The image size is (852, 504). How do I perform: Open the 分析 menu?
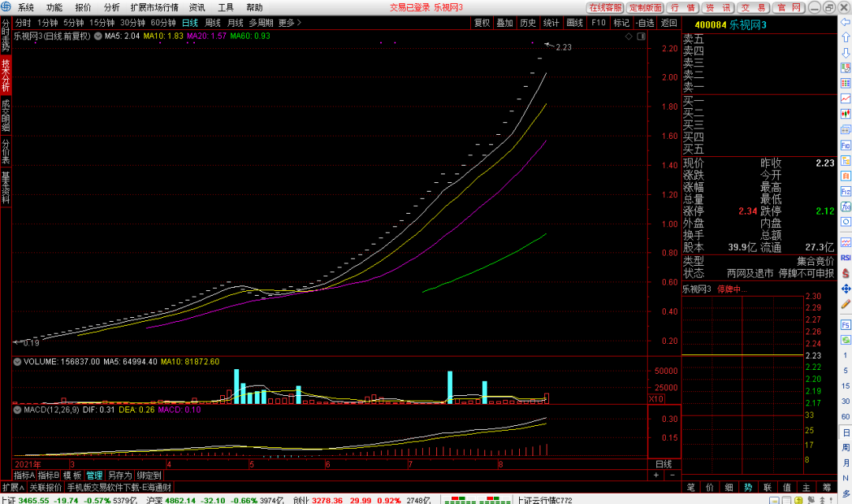(112, 7)
